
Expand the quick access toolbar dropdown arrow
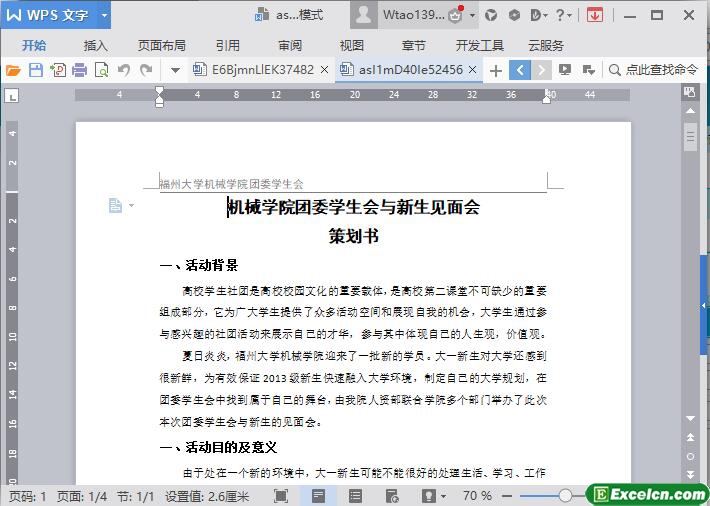tap(175, 70)
